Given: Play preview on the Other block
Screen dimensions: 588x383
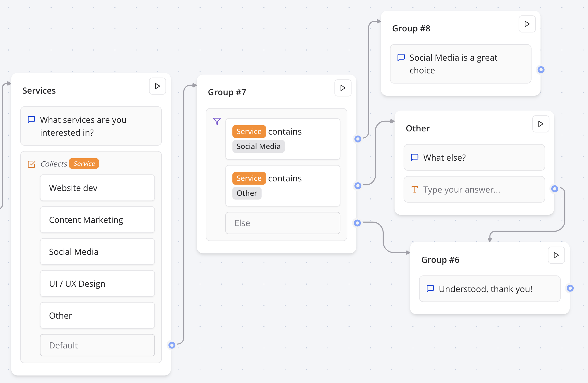Looking at the screenshot, I should point(541,124).
